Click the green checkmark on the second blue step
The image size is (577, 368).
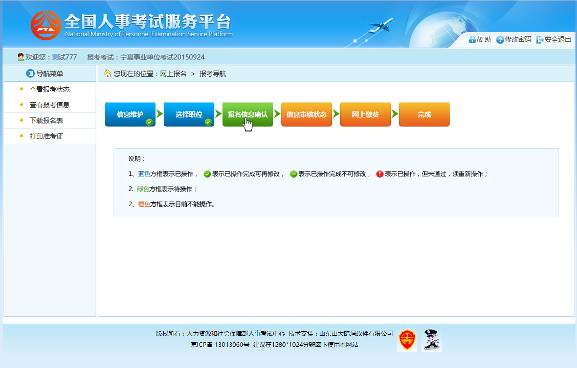pyautogui.click(x=208, y=122)
